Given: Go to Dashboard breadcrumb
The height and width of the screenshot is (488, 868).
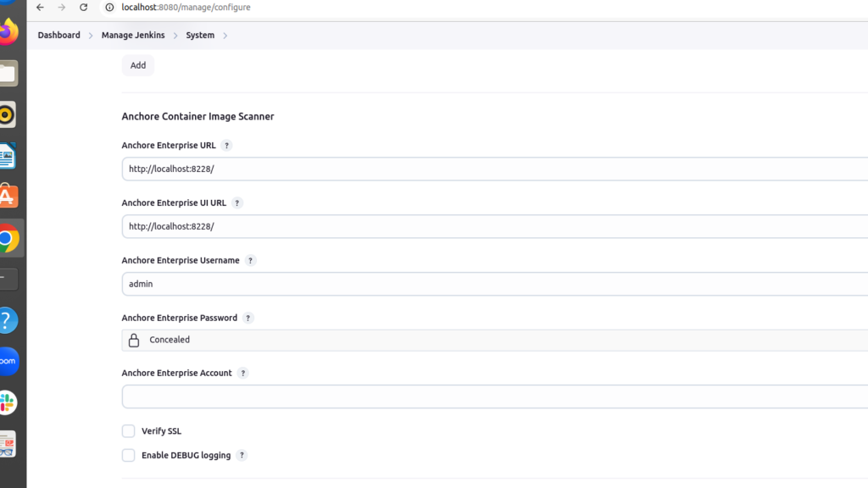Looking at the screenshot, I should [58, 35].
